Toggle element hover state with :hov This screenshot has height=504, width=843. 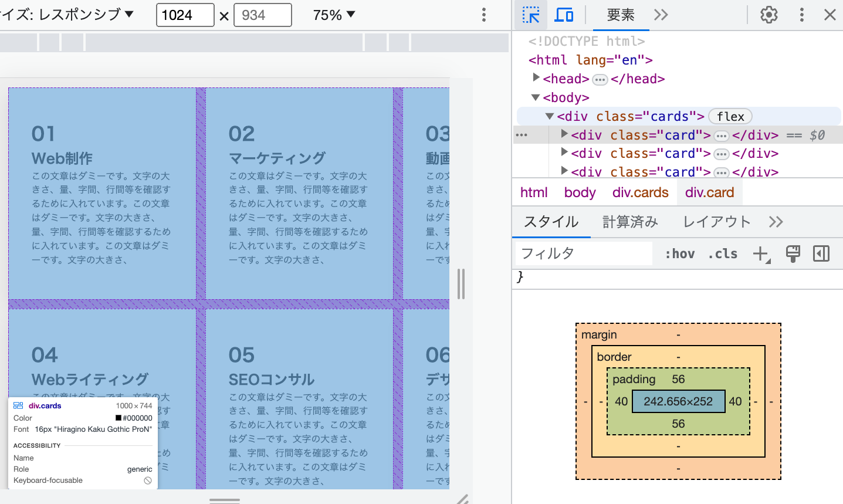pyautogui.click(x=679, y=253)
